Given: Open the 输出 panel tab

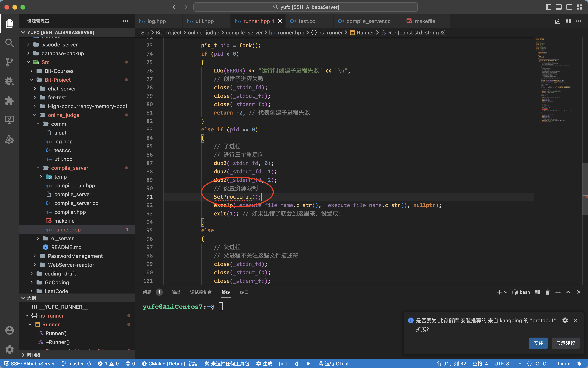Looking at the screenshot, I should pyautogui.click(x=176, y=292).
